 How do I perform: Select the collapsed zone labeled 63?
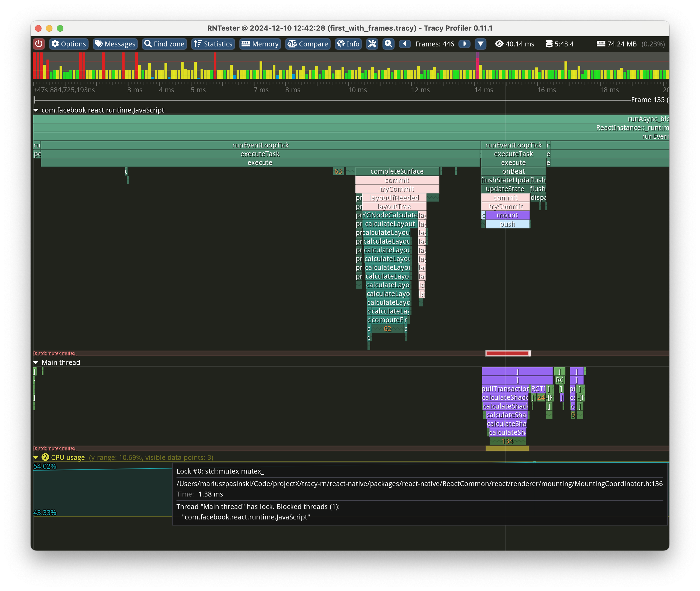point(338,171)
